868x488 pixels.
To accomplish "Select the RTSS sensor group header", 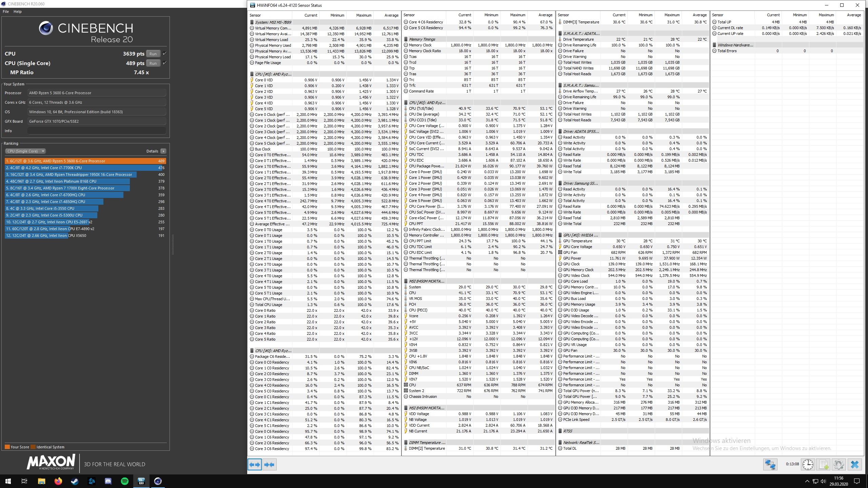I will pyautogui.click(x=633, y=431).
